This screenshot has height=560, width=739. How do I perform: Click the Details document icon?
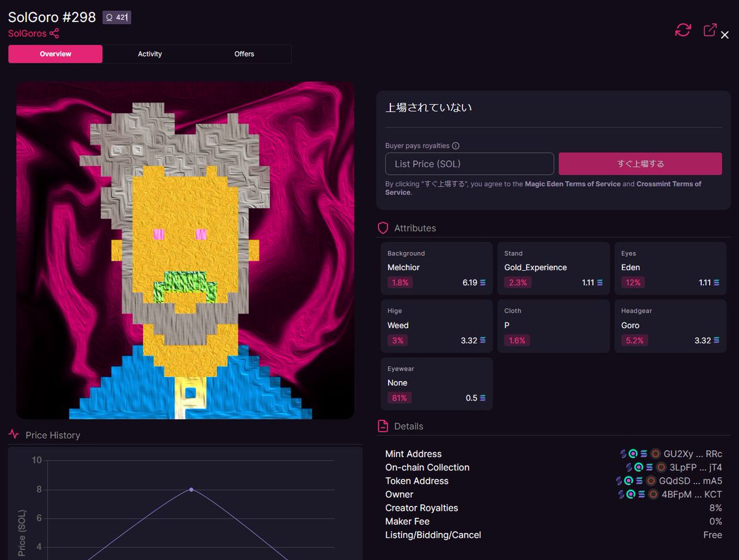pyautogui.click(x=383, y=426)
